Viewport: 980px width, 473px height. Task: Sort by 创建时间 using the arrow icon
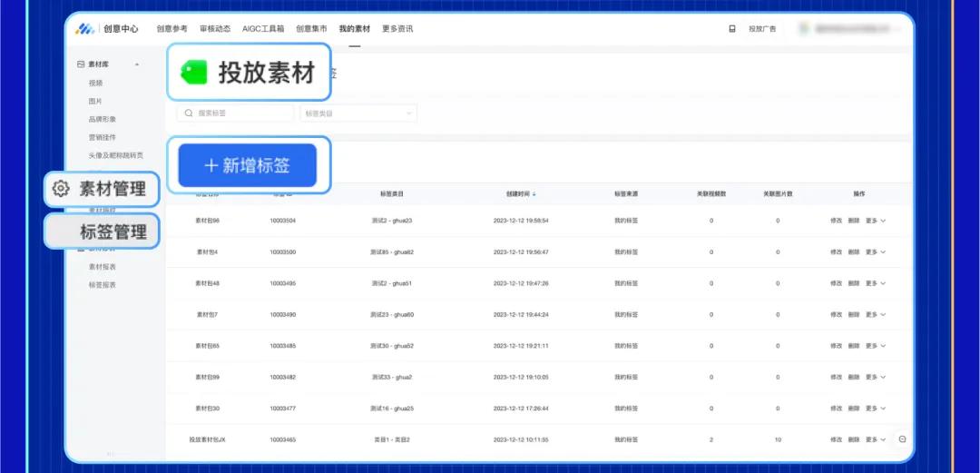534,194
